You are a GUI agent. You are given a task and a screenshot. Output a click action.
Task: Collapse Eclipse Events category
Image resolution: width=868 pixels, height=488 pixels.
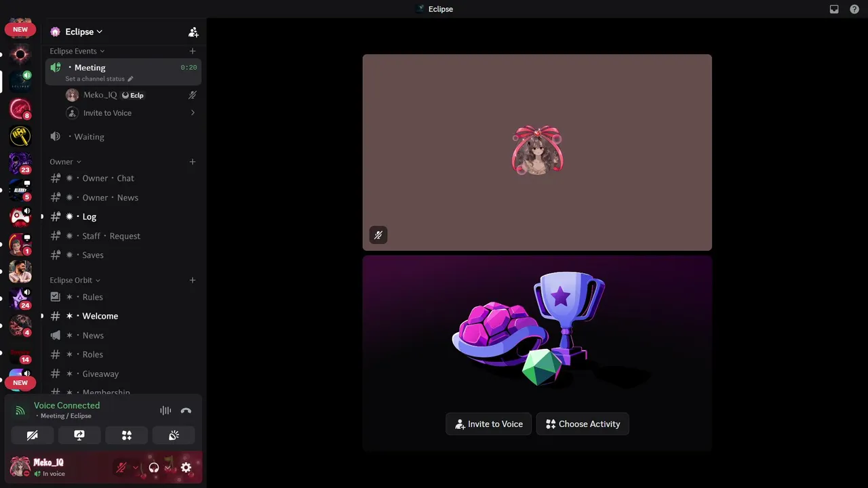pos(77,51)
